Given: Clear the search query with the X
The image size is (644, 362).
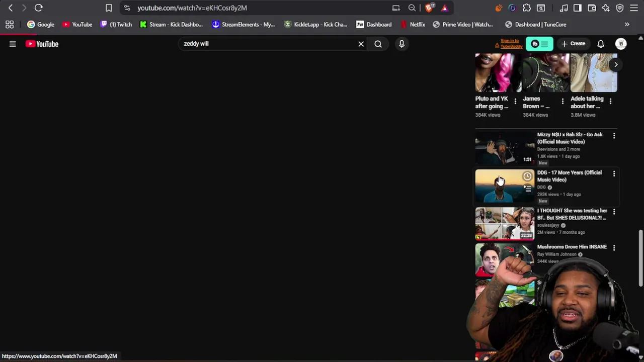Looking at the screenshot, I should (361, 44).
